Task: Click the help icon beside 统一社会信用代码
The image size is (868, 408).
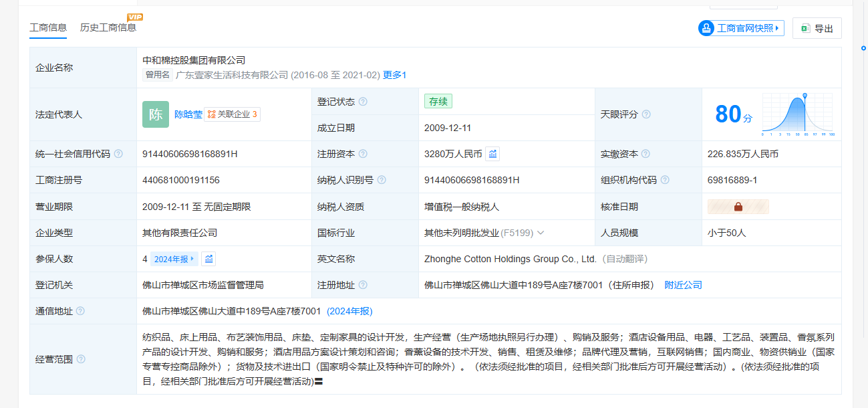Action: point(118,154)
